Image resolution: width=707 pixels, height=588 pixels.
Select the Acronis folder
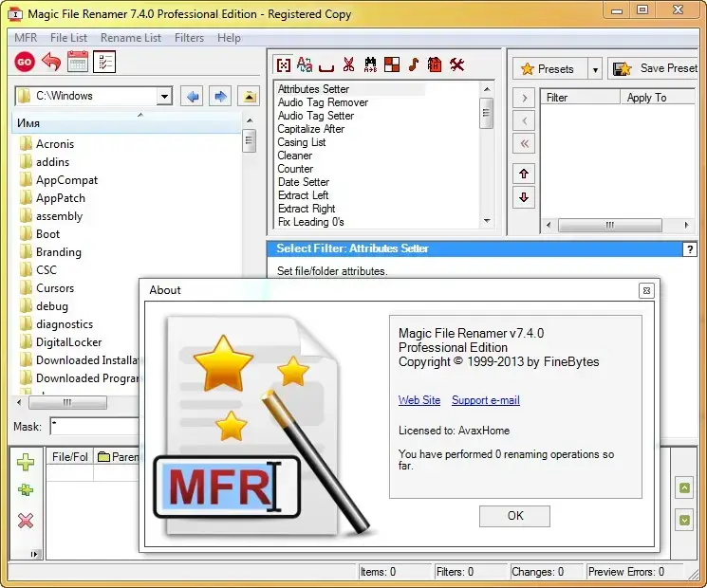coord(47,144)
